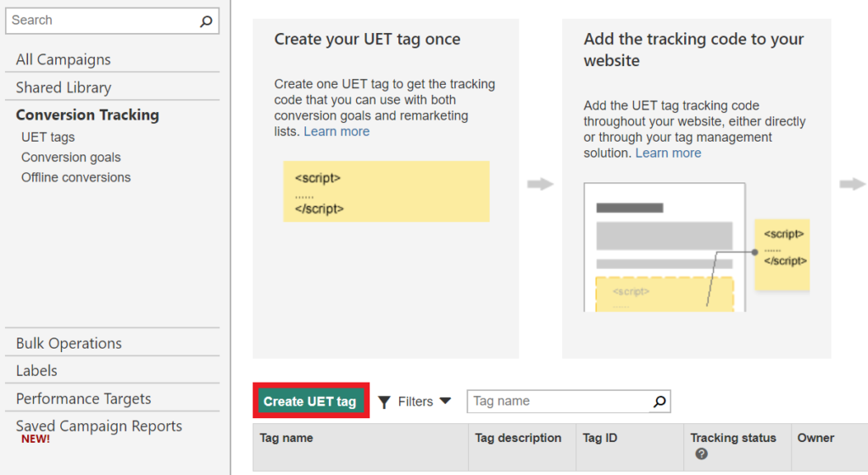Open All Campaigns in sidebar
The image size is (868, 475).
point(64,59)
